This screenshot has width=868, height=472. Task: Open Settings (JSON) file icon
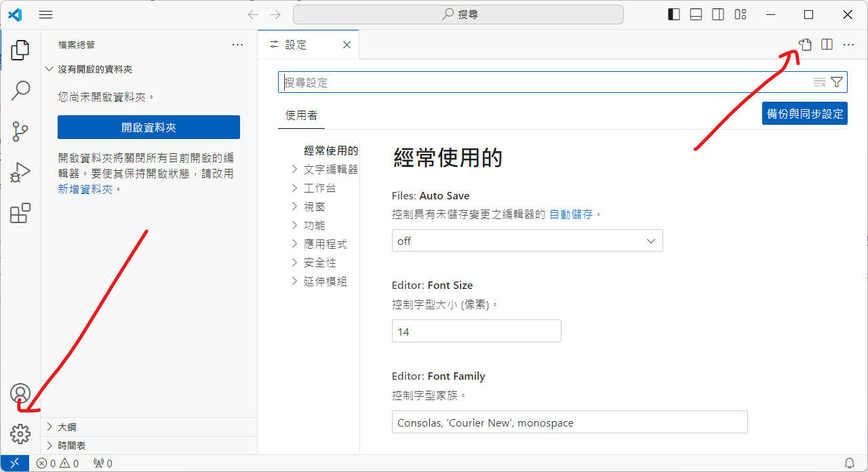coord(805,45)
